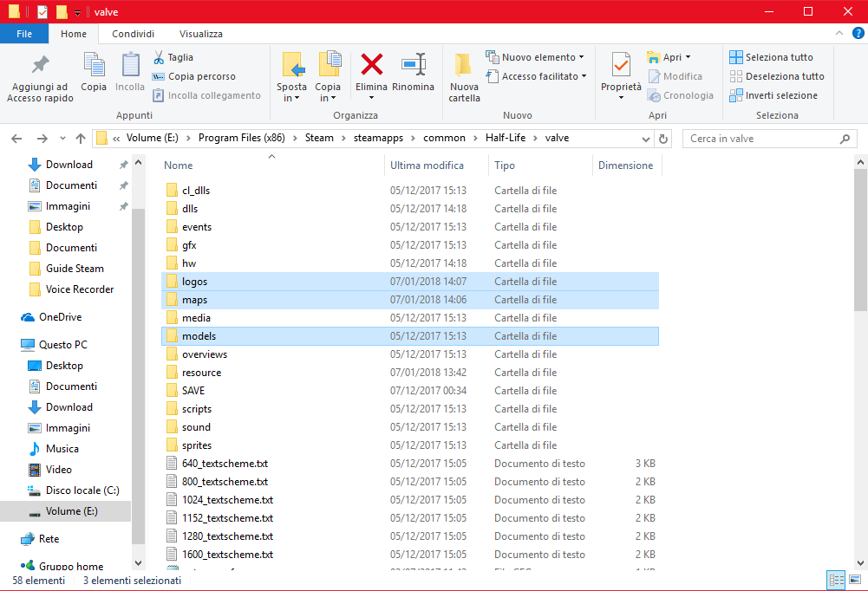Go back with the left arrow
The height and width of the screenshot is (591, 868).
coord(16,139)
